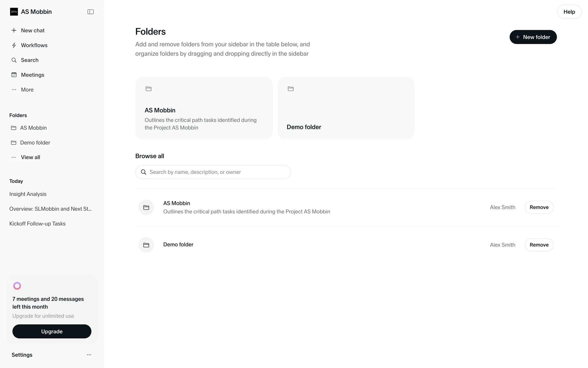Open AS Mobbin folder in sidebar

[x=33, y=128]
